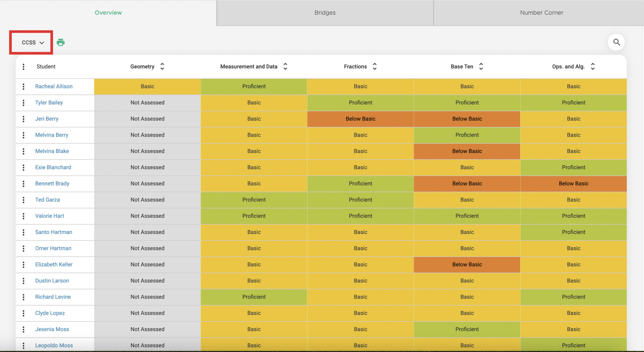Open row options for Jeri Berry
Image resolution: width=644 pixels, height=352 pixels.
[x=24, y=119]
